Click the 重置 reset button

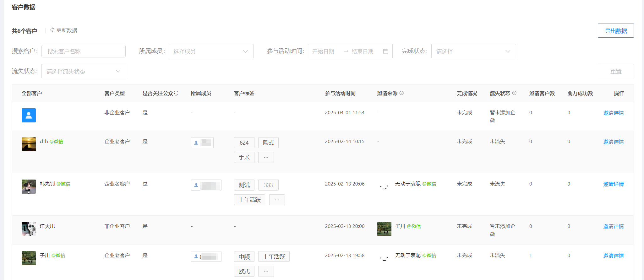pyautogui.click(x=616, y=71)
